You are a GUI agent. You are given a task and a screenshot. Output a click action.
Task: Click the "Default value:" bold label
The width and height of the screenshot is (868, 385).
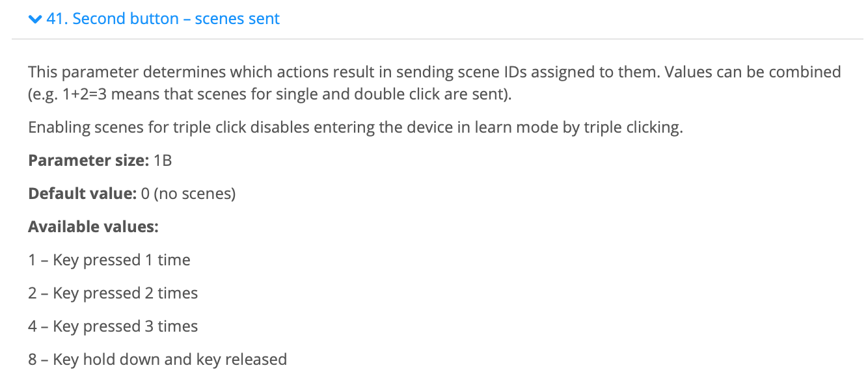pos(83,193)
